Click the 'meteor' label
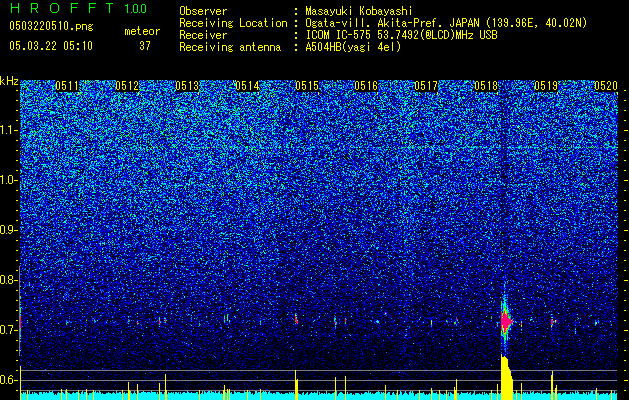 coord(142,31)
